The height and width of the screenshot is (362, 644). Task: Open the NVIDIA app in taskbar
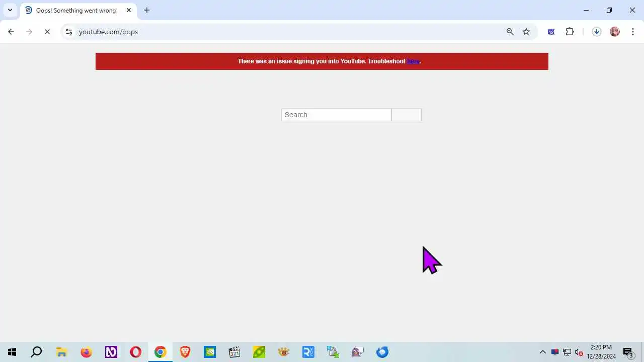(210, 352)
